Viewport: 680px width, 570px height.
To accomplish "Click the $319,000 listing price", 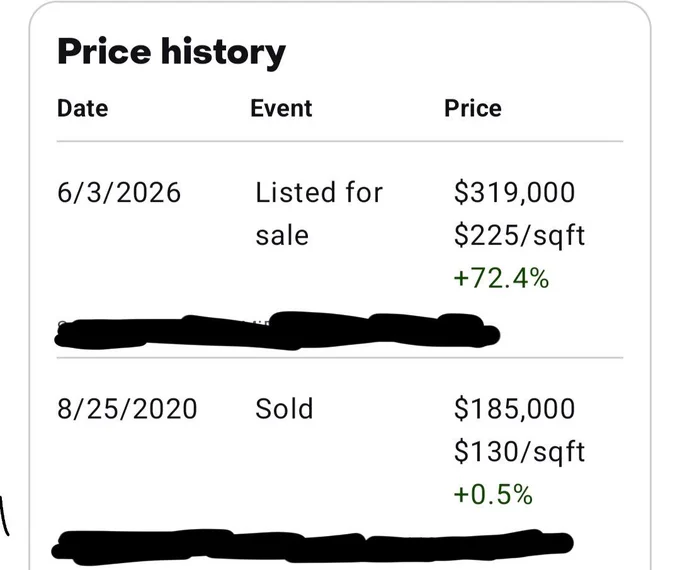I will pos(514,192).
